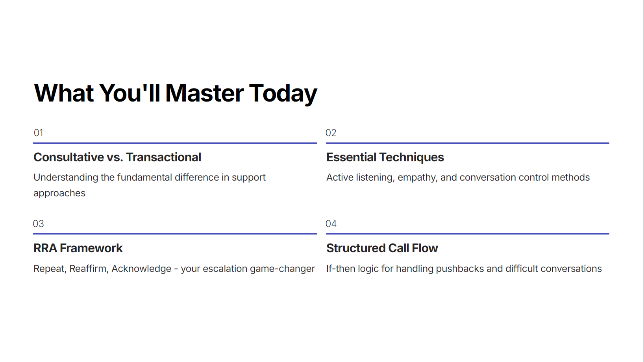Image resolution: width=644 pixels, height=362 pixels.
Task: Select the blue divider line under 03
Action: [x=175, y=234]
